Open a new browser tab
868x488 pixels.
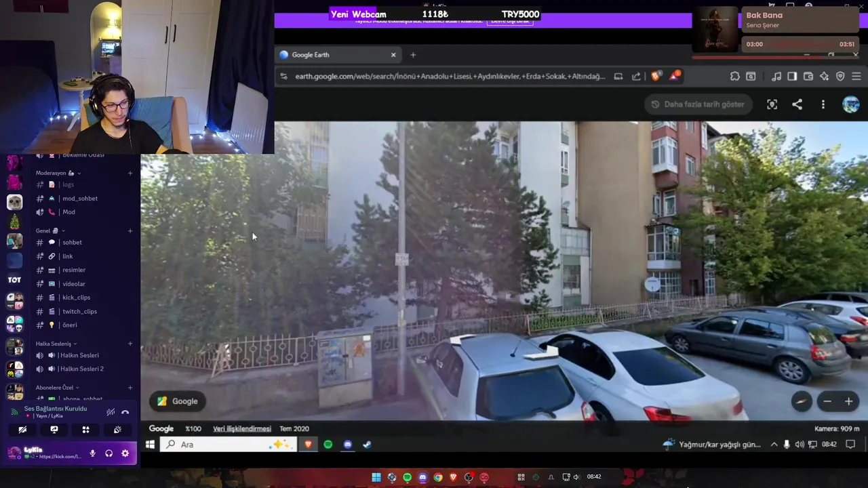click(x=413, y=55)
